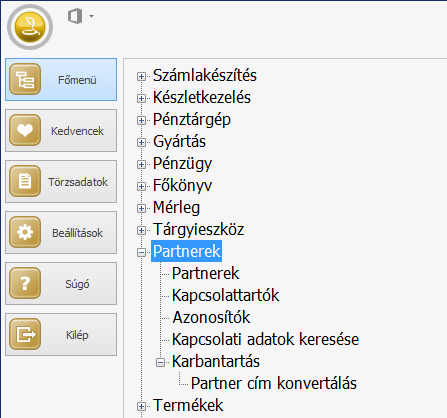Open the small dropdown arrow beside skin icon
The width and height of the screenshot is (447, 418).
click(91, 16)
